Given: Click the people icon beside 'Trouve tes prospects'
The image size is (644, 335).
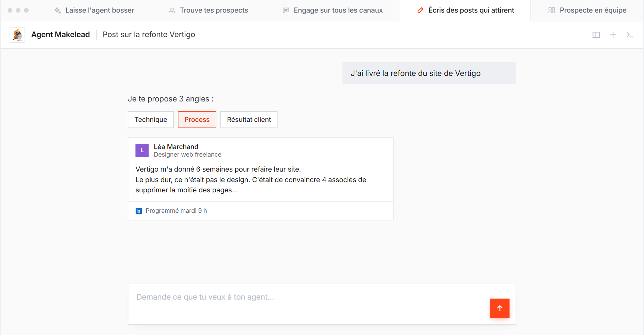Looking at the screenshot, I should pyautogui.click(x=172, y=10).
